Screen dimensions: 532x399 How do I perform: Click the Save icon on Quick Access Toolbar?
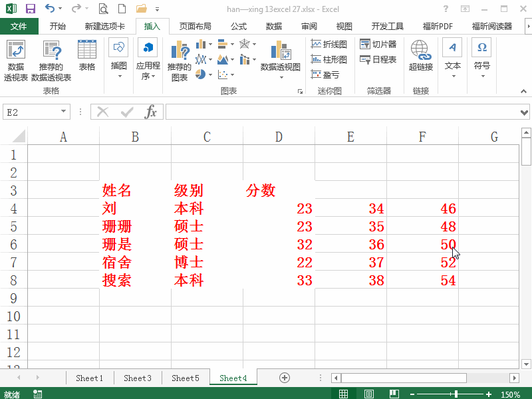[29, 7]
